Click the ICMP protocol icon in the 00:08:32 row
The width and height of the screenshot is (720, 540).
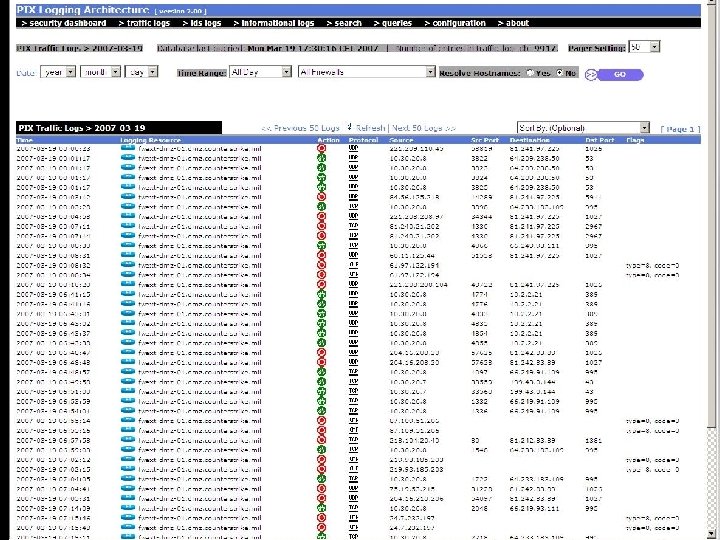pos(353,265)
